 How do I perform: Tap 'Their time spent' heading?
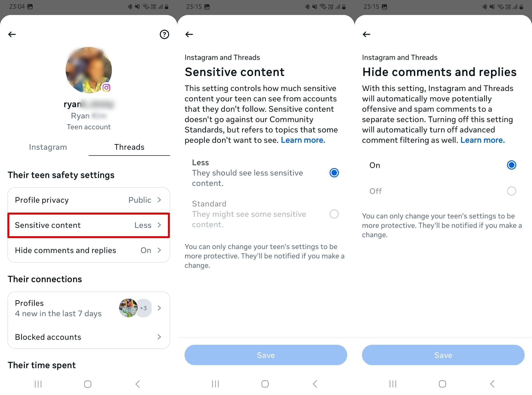tap(42, 365)
